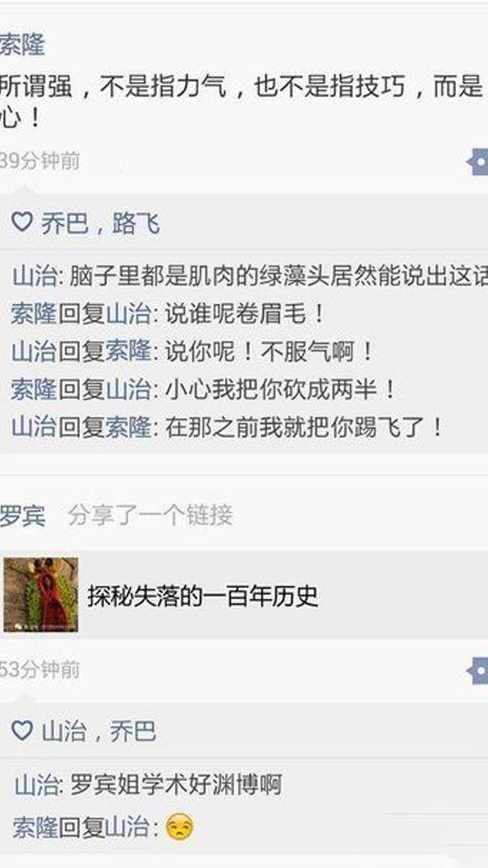Tap heart icon beside 乔巴，路飞
Image resolution: width=488 pixels, height=868 pixels.
pos(22,223)
